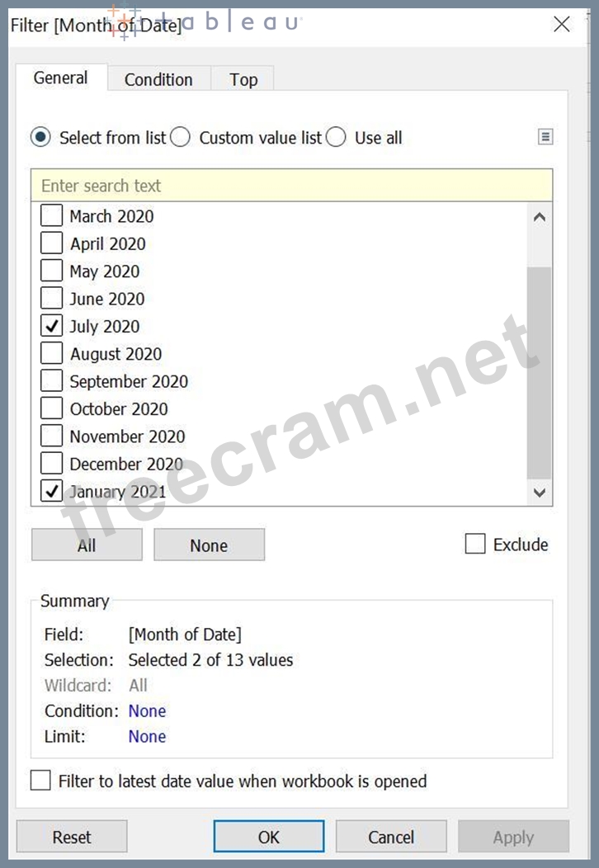599x868 pixels.
Task: Select the Custom value list radio button
Action: tap(182, 138)
